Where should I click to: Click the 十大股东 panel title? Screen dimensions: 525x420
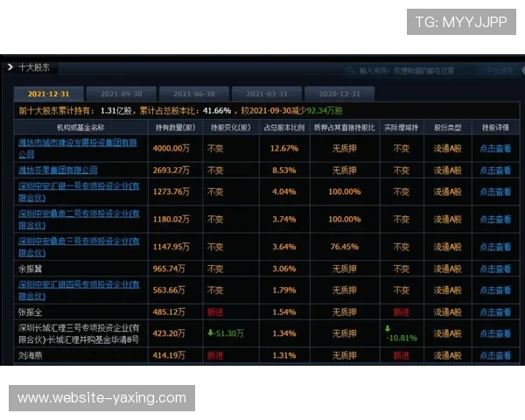pyautogui.click(x=34, y=67)
